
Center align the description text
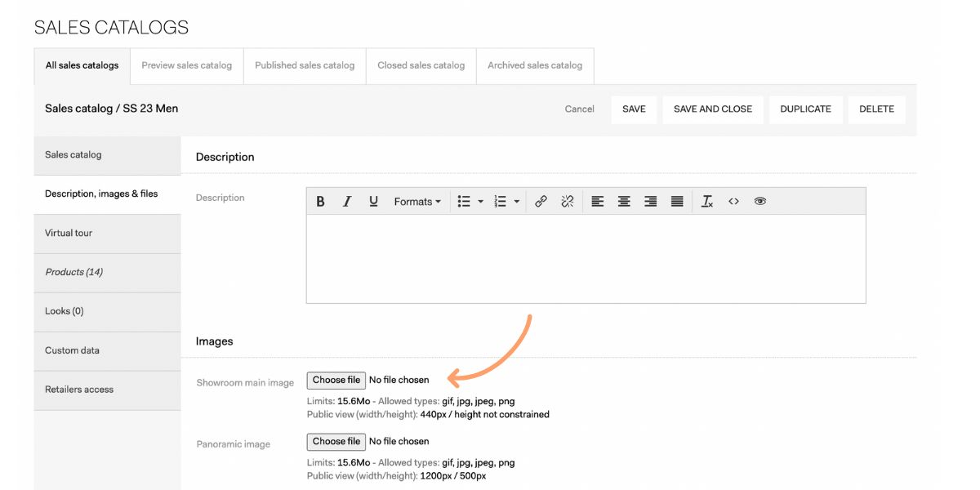coord(624,202)
